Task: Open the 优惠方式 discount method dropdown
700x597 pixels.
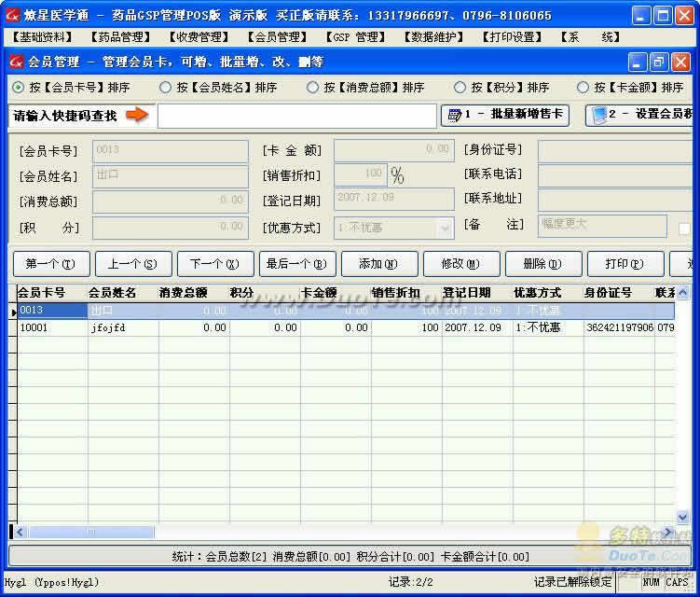Action: (x=445, y=228)
